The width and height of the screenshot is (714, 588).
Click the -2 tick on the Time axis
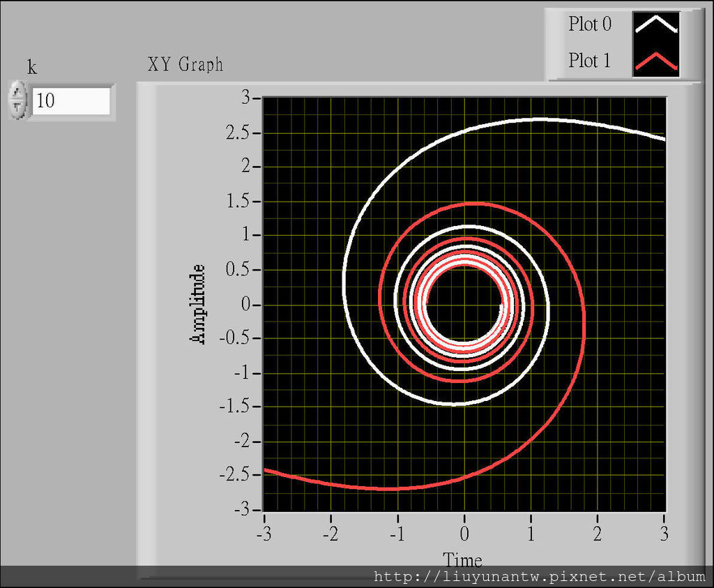pyautogui.click(x=331, y=534)
